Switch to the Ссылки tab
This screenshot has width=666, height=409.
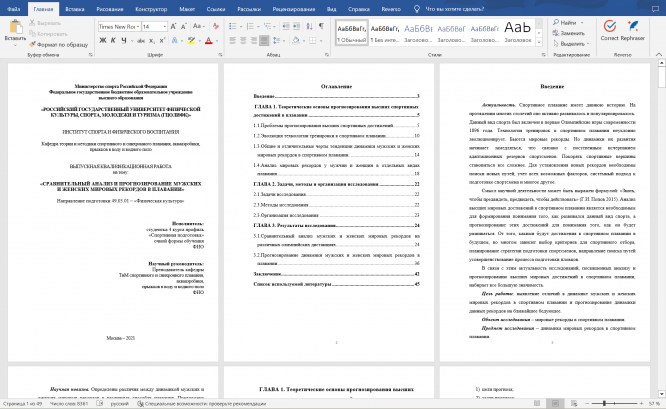click(216, 9)
